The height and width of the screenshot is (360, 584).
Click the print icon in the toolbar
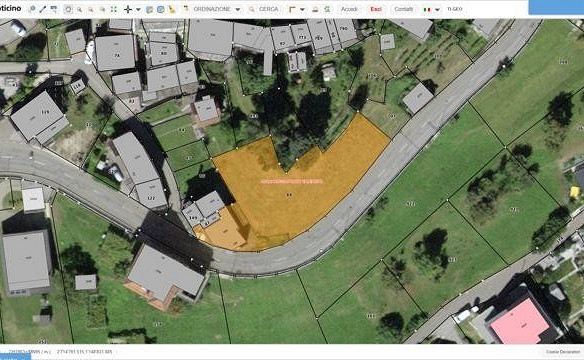click(x=315, y=9)
